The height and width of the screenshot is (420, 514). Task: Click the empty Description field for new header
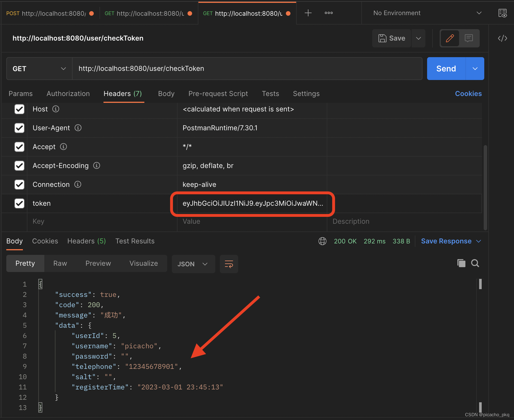point(404,221)
